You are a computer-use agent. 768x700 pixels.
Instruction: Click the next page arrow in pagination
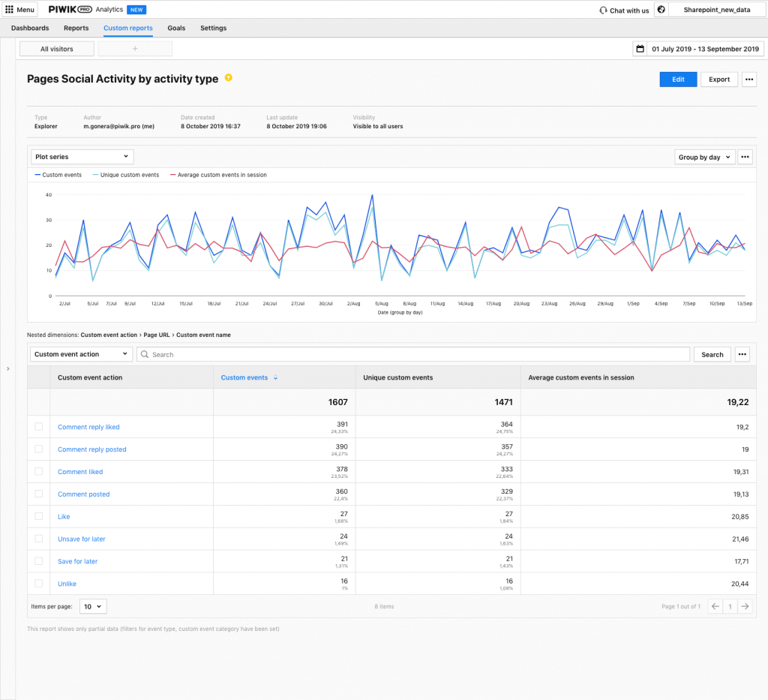tap(745, 605)
